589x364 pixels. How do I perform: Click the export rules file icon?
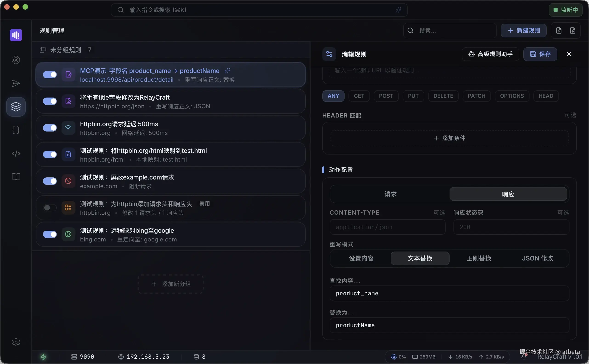coord(573,30)
